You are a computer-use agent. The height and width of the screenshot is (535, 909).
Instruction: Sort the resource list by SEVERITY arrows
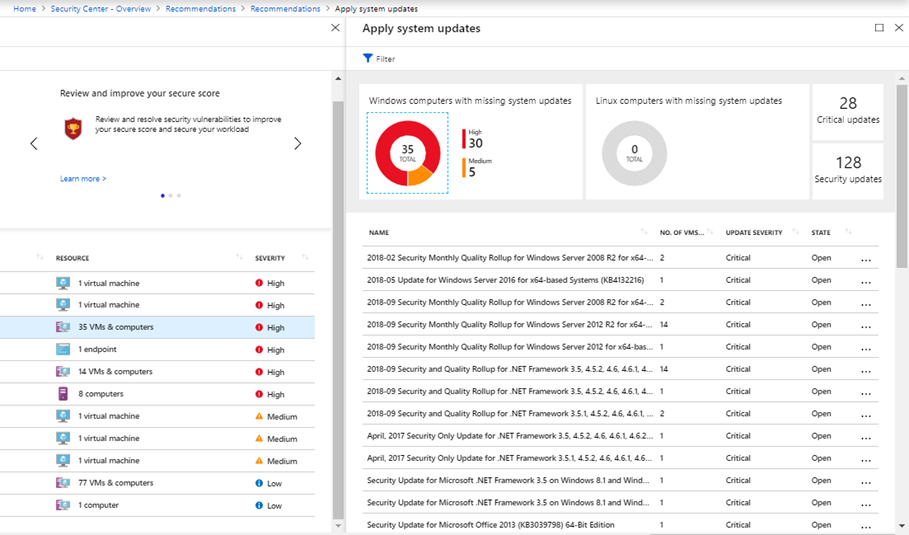(305, 257)
